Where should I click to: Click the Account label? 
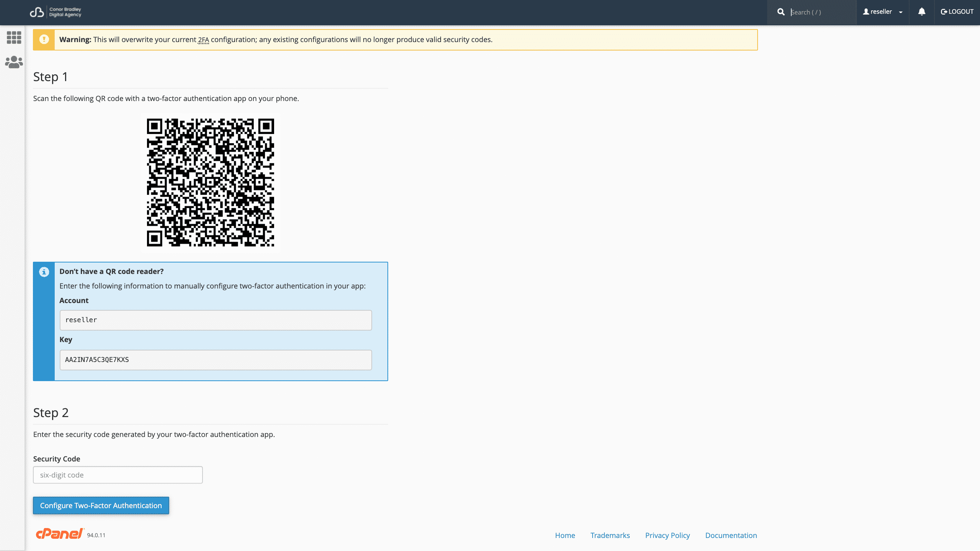pos(74,300)
